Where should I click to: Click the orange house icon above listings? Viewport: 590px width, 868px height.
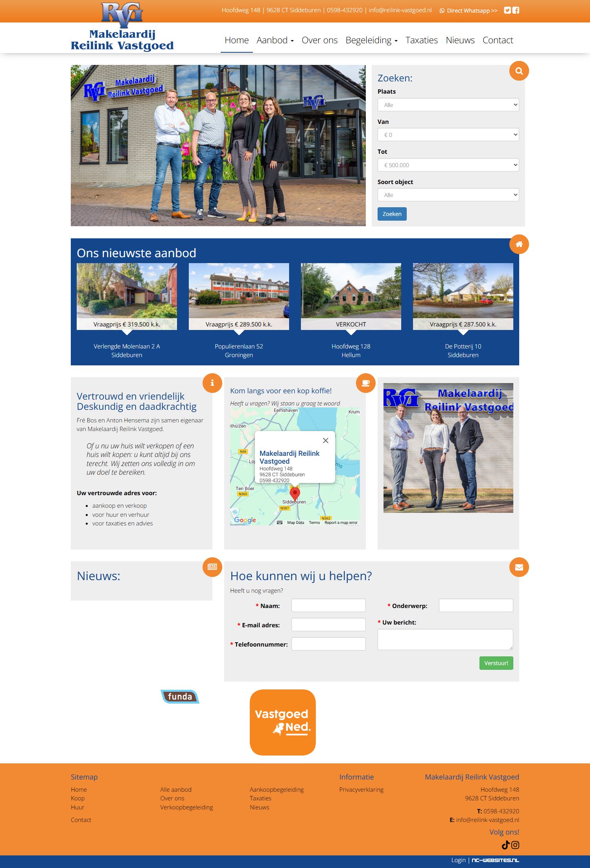click(519, 244)
